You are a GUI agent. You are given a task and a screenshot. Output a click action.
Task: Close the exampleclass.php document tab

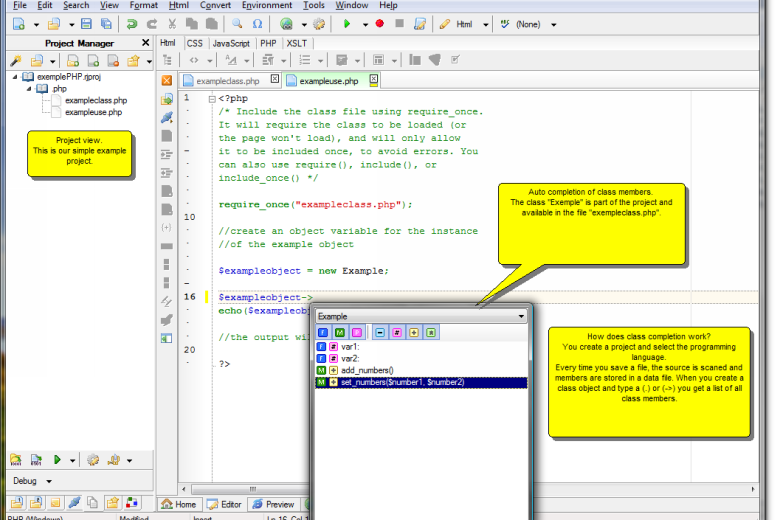[275, 79]
